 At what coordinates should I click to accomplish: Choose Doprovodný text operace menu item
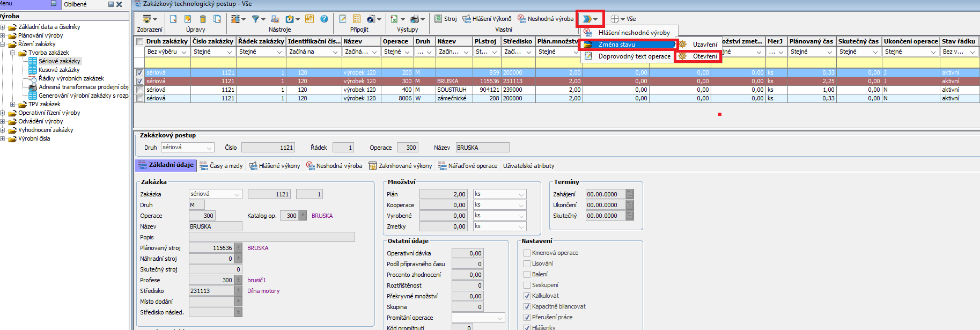pos(634,56)
